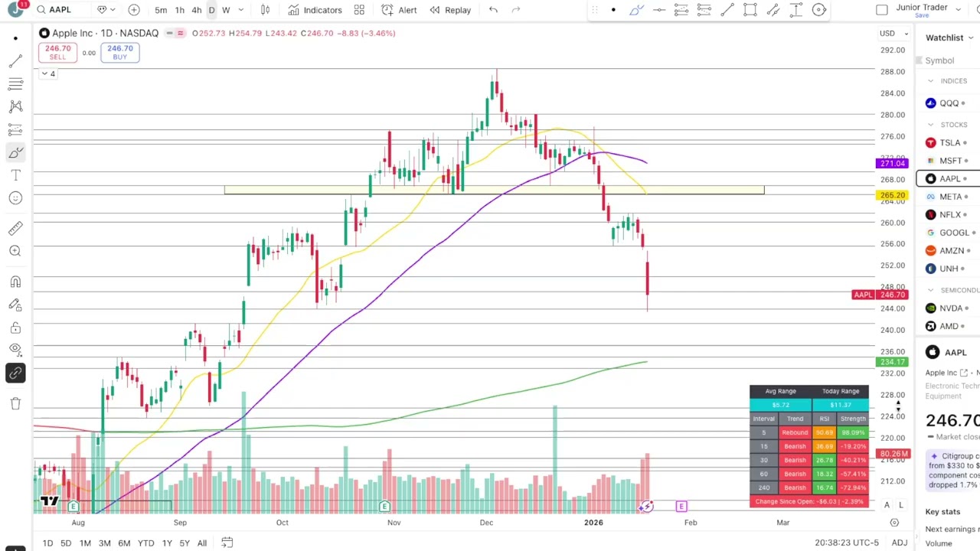980x551 pixels.
Task: Select TSLA in the watchlist
Action: (x=948, y=142)
